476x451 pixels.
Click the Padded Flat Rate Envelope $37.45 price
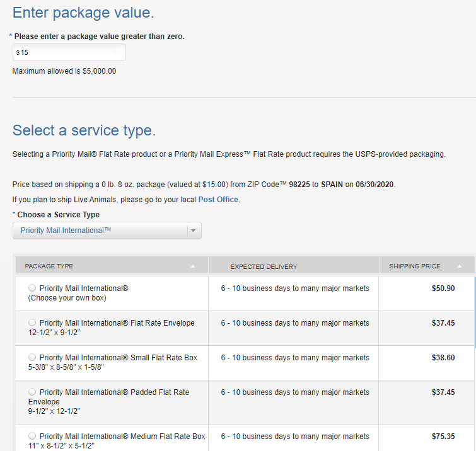click(443, 392)
